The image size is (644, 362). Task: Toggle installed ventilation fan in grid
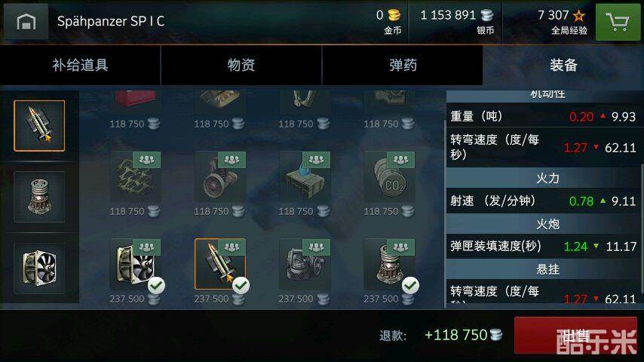136,264
